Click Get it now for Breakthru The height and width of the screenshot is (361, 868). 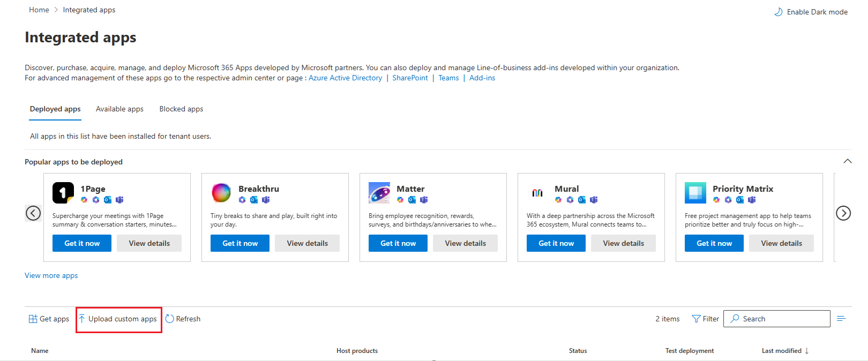pos(240,243)
